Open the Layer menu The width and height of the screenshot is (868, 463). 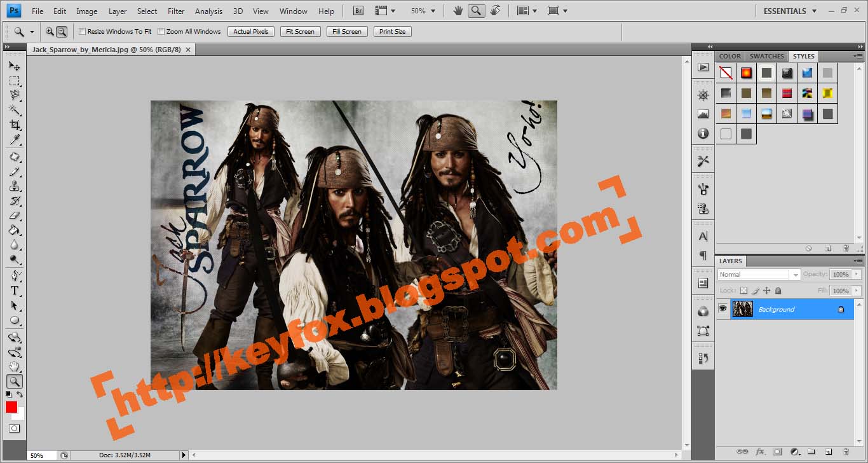[118, 11]
